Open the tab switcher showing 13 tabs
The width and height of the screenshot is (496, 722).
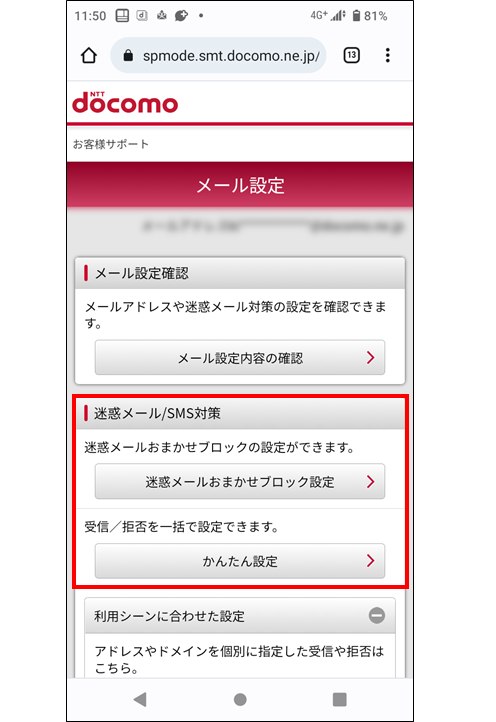[352, 55]
